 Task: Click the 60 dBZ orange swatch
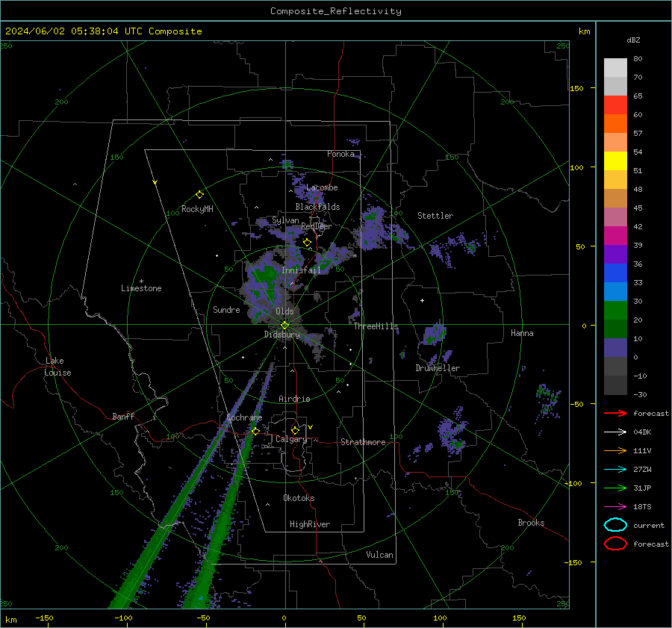pyautogui.click(x=615, y=123)
